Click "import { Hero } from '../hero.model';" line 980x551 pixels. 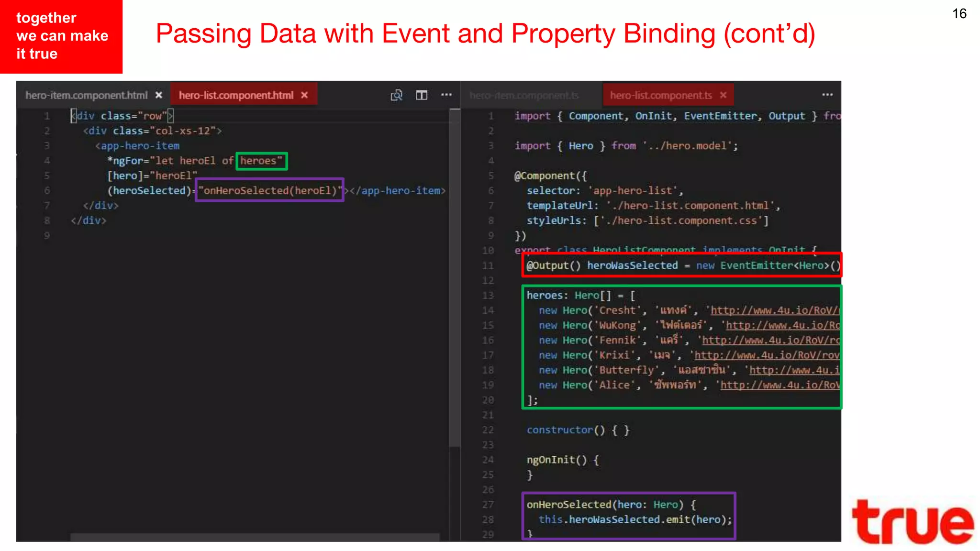click(x=626, y=146)
